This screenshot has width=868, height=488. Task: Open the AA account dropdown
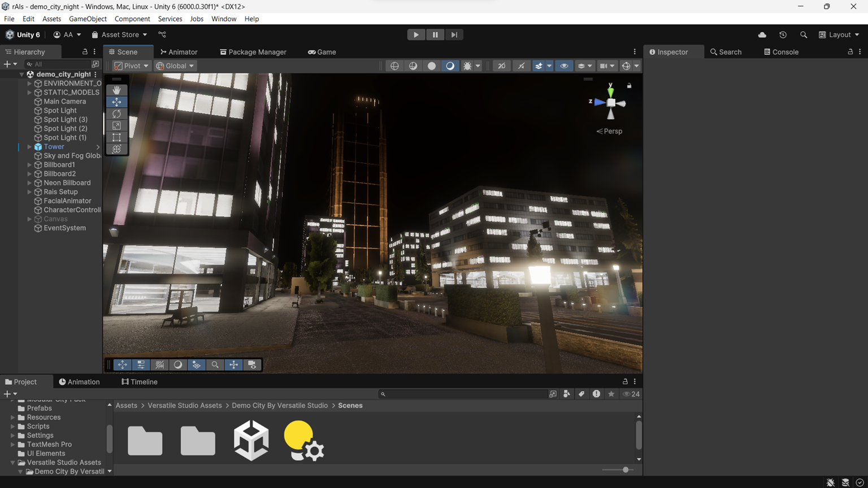(x=67, y=34)
